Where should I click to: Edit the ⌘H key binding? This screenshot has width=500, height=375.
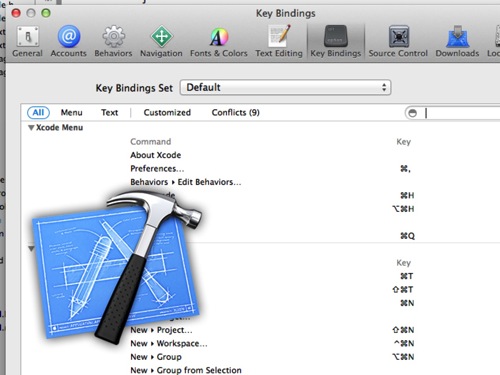pyautogui.click(x=407, y=195)
